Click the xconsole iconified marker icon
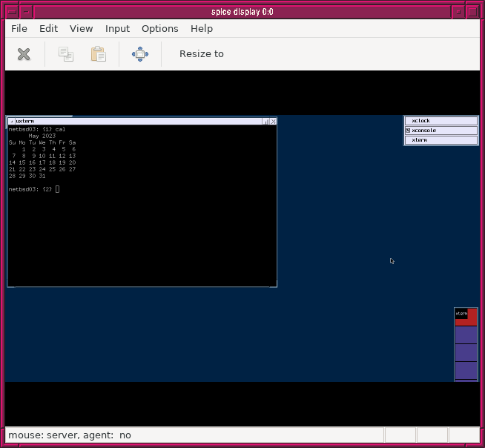Image resolution: width=485 pixels, height=448 pixels. [408, 131]
